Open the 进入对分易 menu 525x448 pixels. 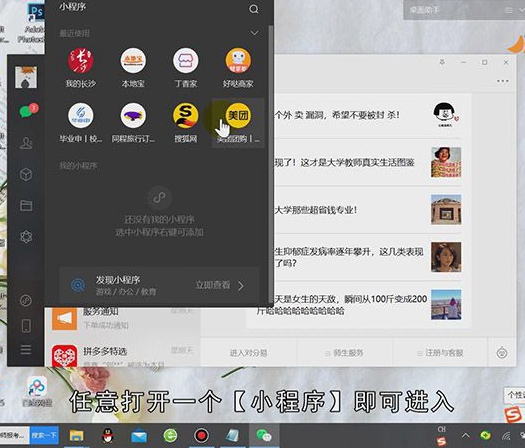(x=248, y=353)
